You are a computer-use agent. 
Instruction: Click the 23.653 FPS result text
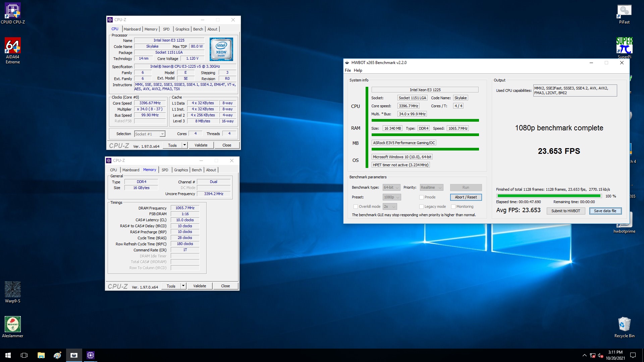pos(559,151)
